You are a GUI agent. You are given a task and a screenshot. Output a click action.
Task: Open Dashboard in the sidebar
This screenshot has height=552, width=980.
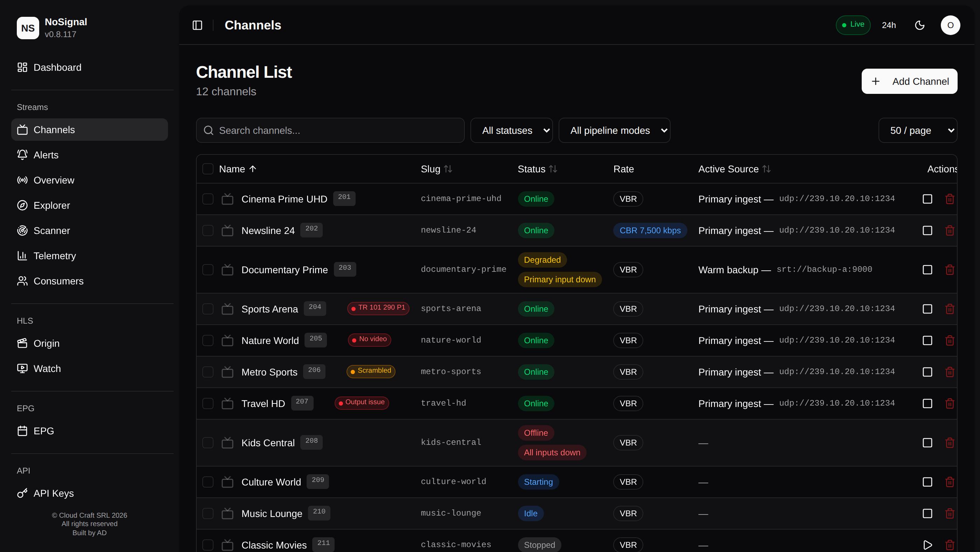coord(89,67)
